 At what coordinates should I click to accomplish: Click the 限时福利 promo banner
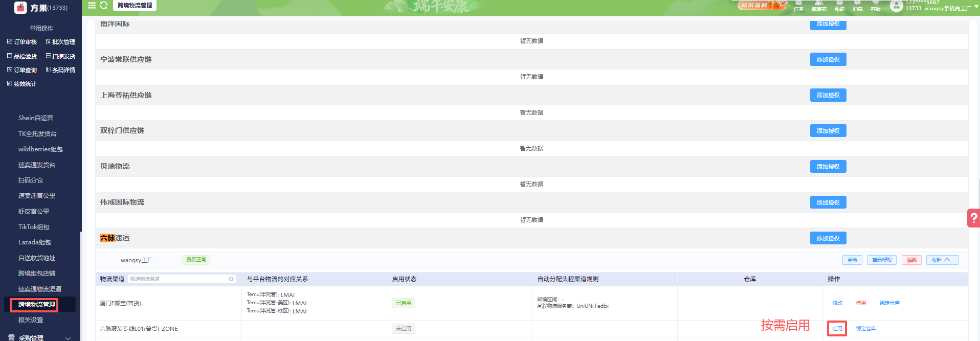(x=762, y=5)
